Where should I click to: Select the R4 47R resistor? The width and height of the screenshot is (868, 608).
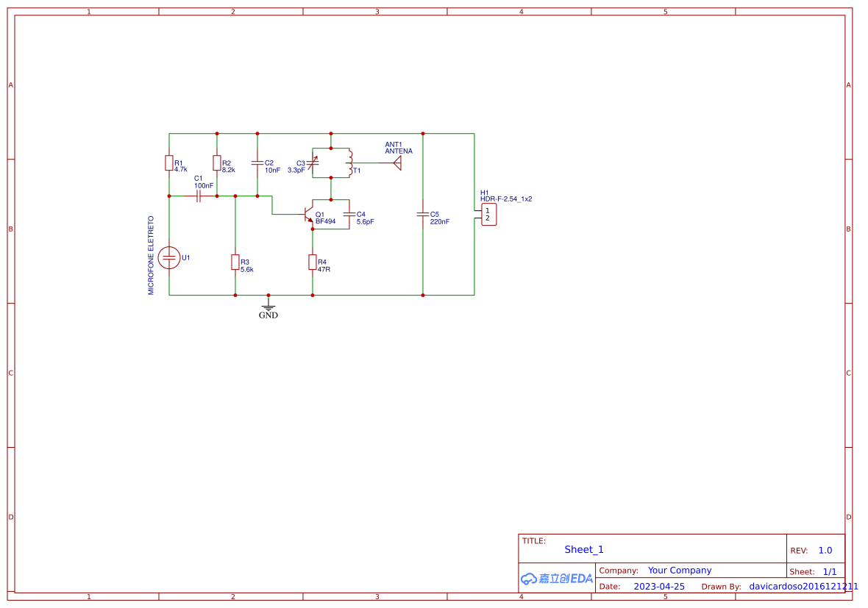pos(313,263)
